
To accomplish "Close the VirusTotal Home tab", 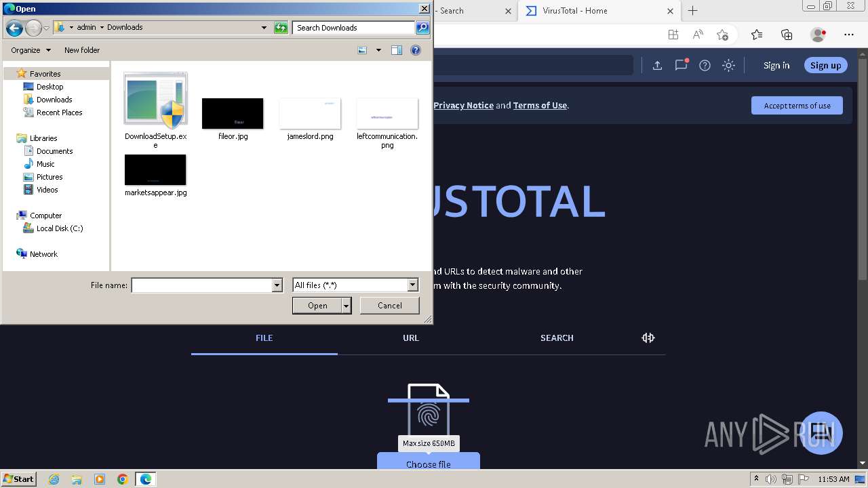I will pos(670,11).
